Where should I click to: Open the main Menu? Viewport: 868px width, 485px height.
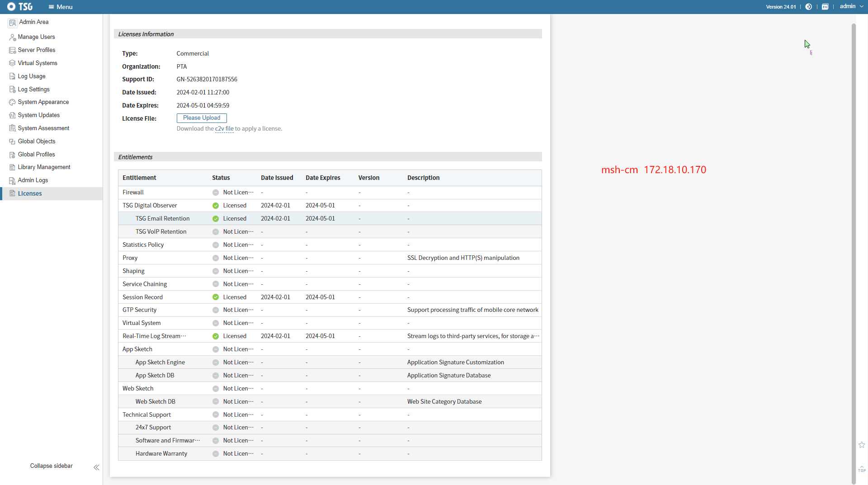pyautogui.click(x=61, y=7)
